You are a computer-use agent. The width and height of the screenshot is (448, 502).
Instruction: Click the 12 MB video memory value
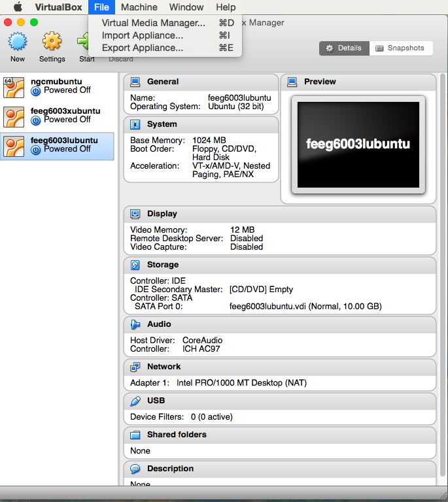[x=243, y=230]
